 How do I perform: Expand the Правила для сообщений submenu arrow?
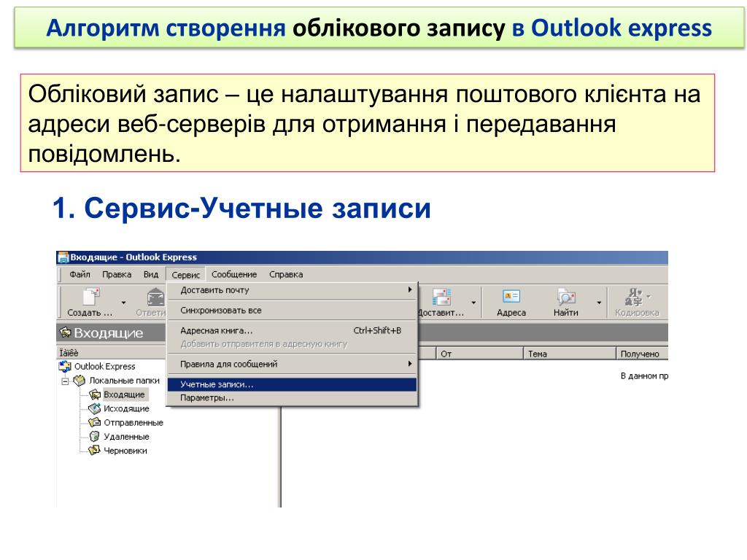(x=409, y=364)
